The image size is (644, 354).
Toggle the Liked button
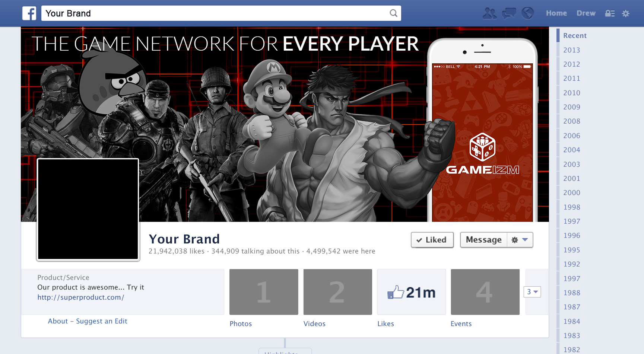[432, 240]
